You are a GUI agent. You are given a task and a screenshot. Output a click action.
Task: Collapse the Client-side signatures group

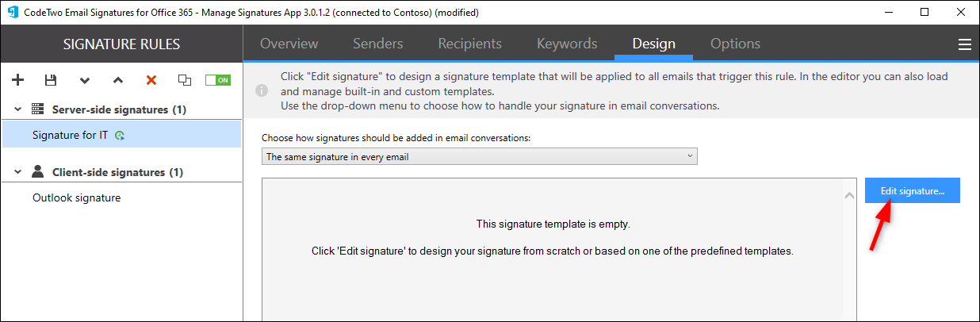point(17,172)
